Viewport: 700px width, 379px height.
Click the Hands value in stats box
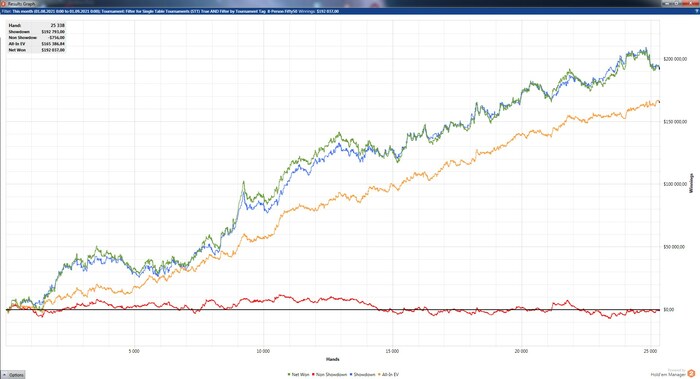pyautogui.click(x=58, y=25)
